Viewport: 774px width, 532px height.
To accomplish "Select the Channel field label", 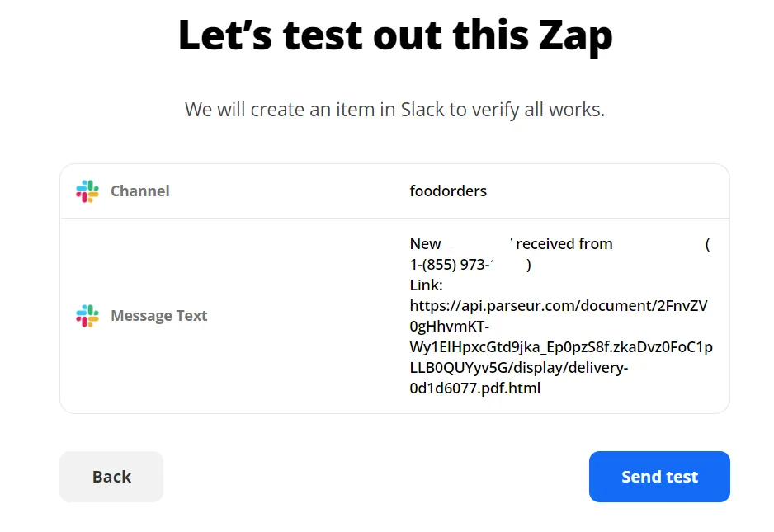I will 139,191.
